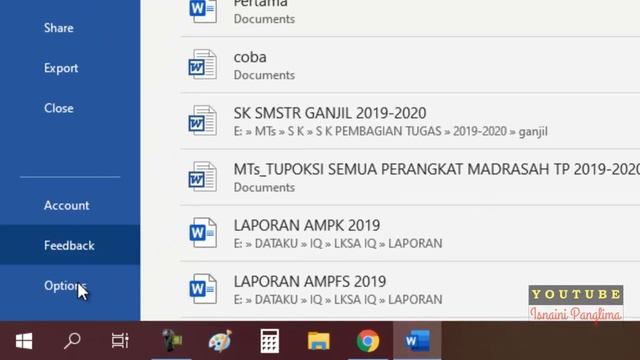Click path ending in ganjil
Viewport: 640px width, 360px height.
(x=390, y=131)
